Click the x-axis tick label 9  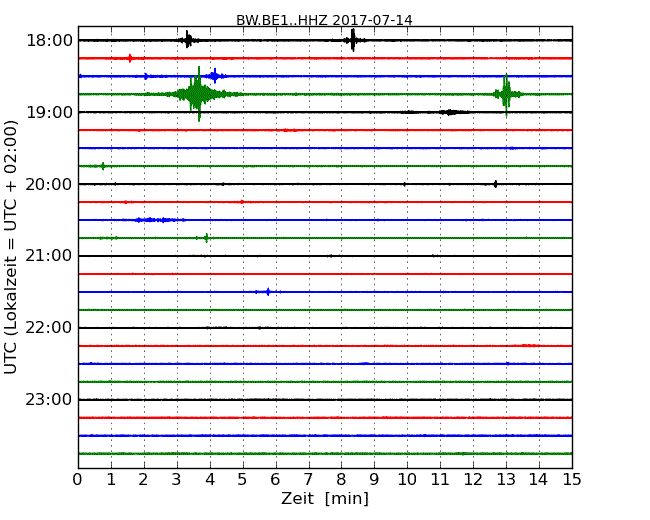[374, 480]
